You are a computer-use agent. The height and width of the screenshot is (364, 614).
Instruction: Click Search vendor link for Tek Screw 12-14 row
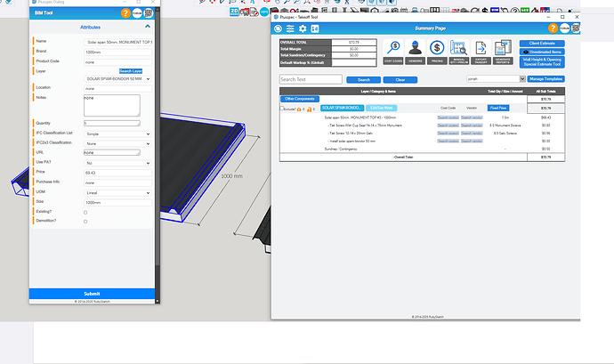(x=472, y=133)
